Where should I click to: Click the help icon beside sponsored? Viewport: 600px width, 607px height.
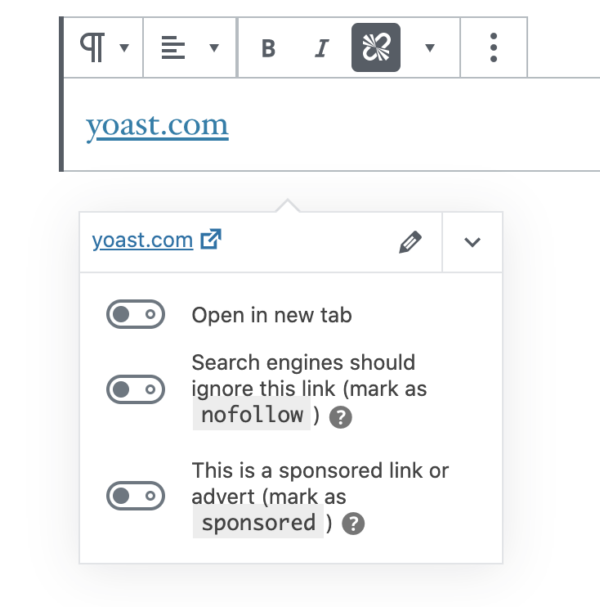(353, 524)
